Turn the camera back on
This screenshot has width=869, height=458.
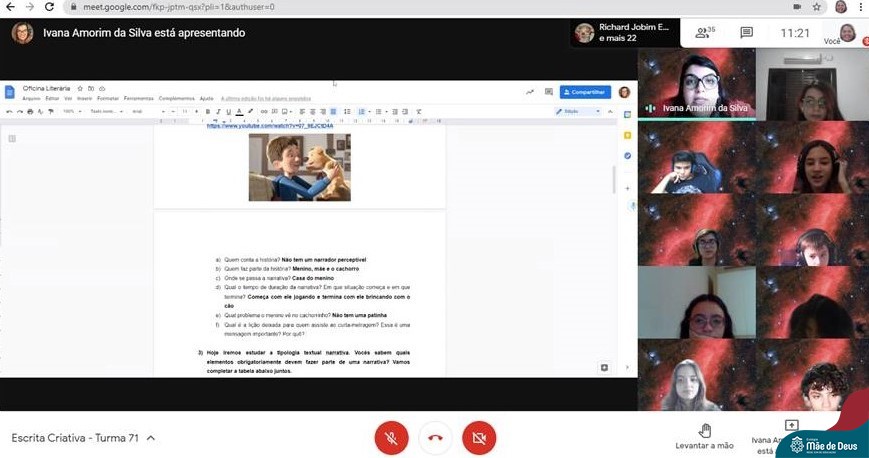point(479,438)
